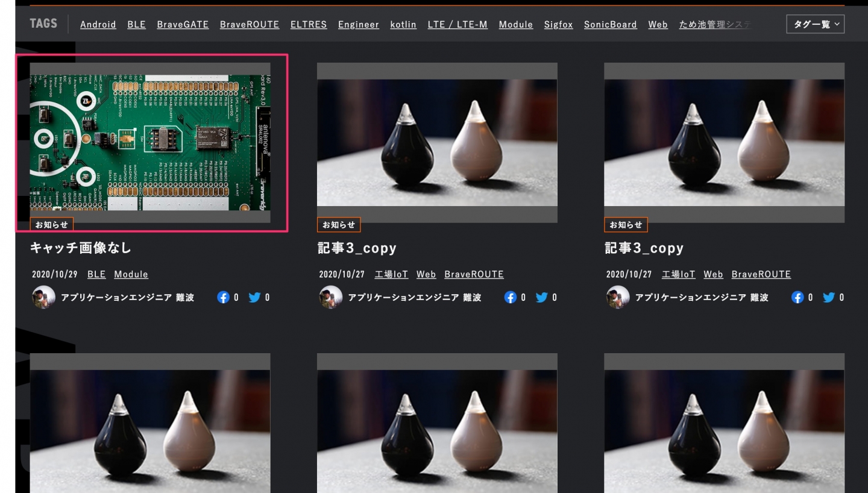This screenshot has height=493, width=868.
Task: Select the Engineer tag
Action: coord(359,25)
